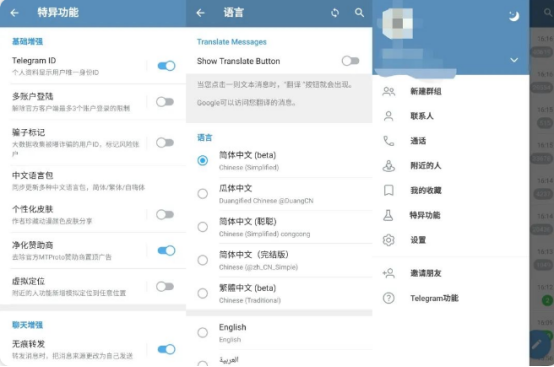This screenshot has height=367, width=554.
Task: Click the 基础增强 section header
Action: 27,42
